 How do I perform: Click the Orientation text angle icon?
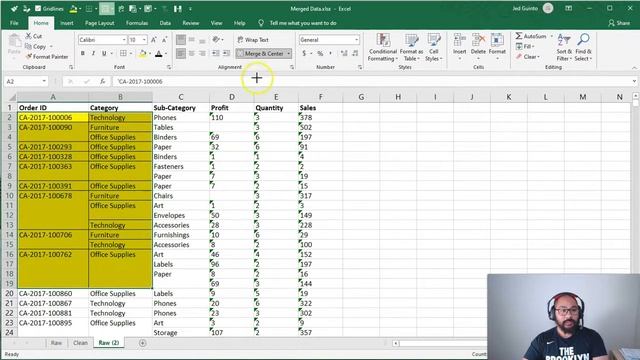216,40
